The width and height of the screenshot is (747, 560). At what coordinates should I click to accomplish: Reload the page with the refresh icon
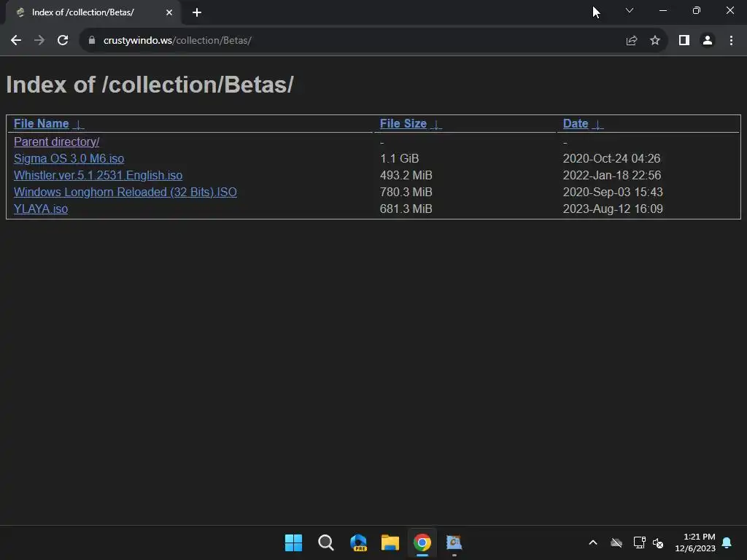(x=63, y=41)
